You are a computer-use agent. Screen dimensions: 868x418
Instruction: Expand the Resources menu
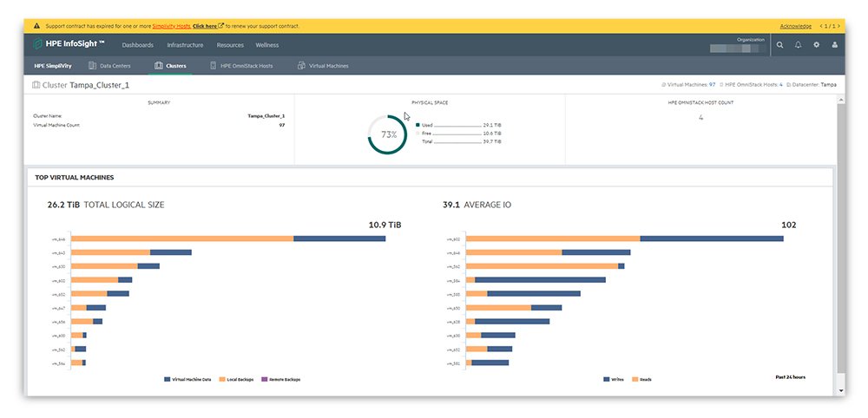pyautogui.click(x=230, y=45)
